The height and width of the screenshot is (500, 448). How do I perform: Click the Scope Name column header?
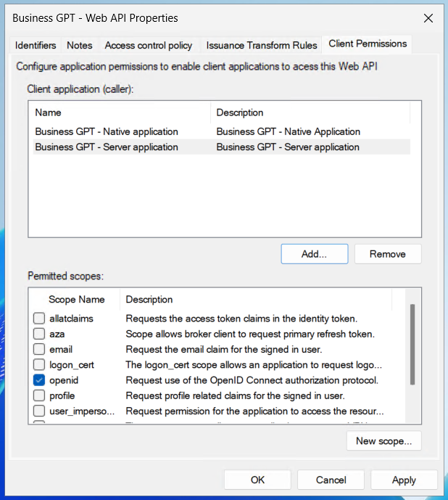click(x=75, y=300)
